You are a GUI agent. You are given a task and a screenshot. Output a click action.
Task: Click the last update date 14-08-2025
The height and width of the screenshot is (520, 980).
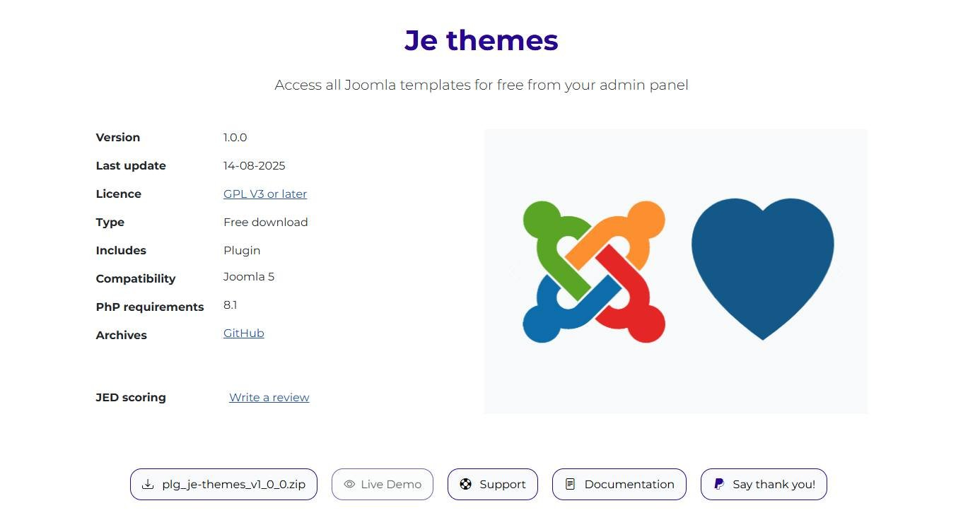click(255, 166)
